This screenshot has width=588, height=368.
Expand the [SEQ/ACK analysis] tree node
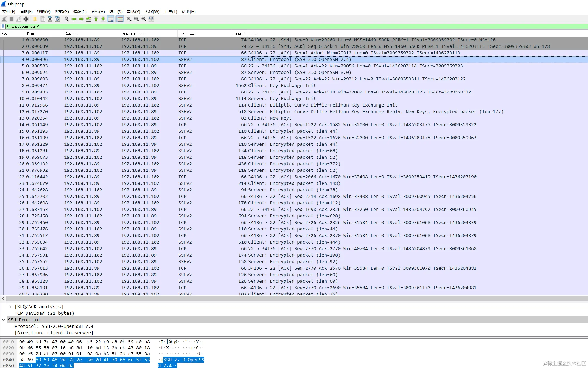(10, 307)
